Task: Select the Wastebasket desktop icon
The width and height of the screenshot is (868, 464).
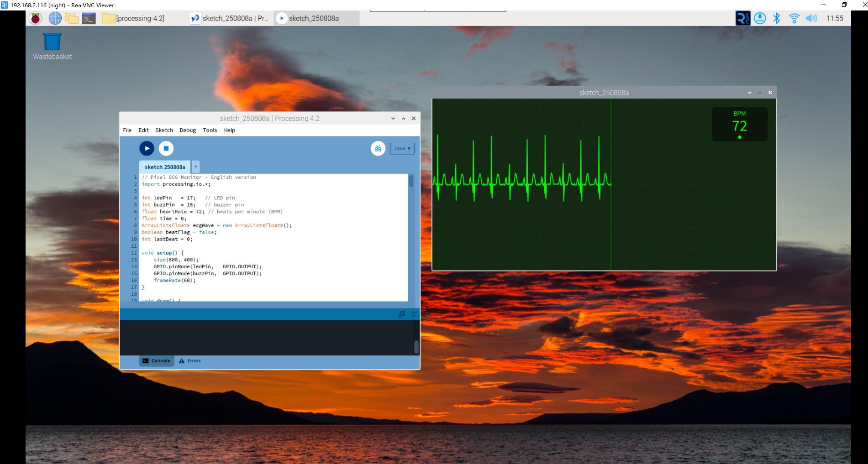Action: [x=52, y=46]
